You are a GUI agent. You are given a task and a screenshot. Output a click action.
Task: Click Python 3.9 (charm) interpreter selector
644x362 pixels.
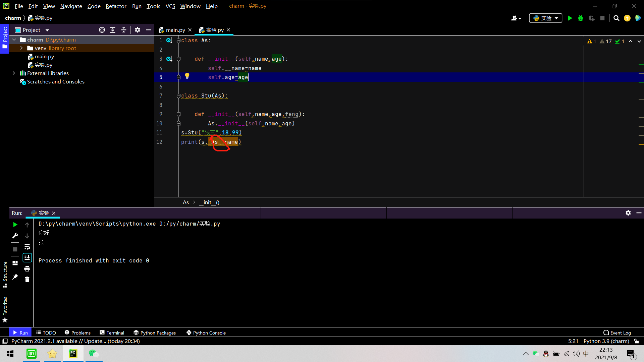click(606, 341)
